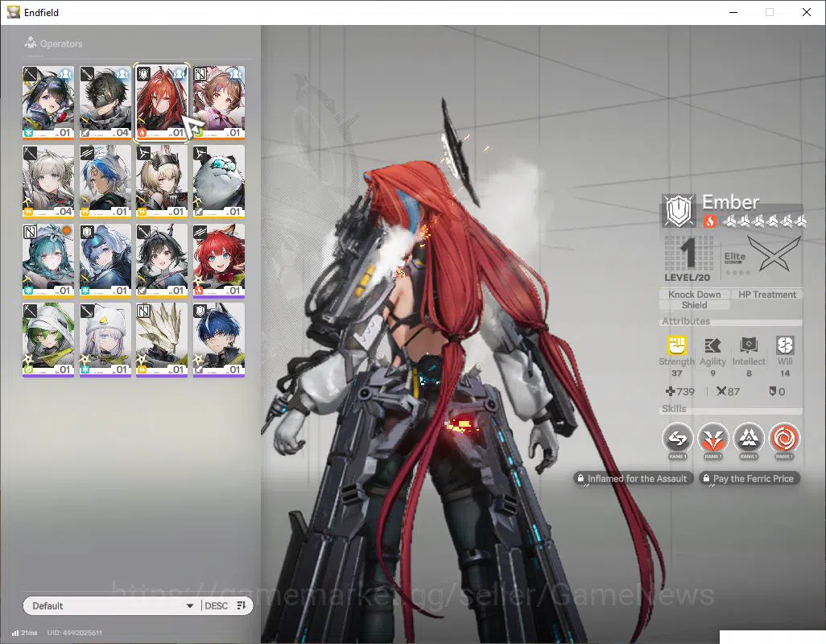Click the Endfield app icon in title bar
Viewport: 826px width, 644px height.
pyautogui.click(x=13, y=12)
